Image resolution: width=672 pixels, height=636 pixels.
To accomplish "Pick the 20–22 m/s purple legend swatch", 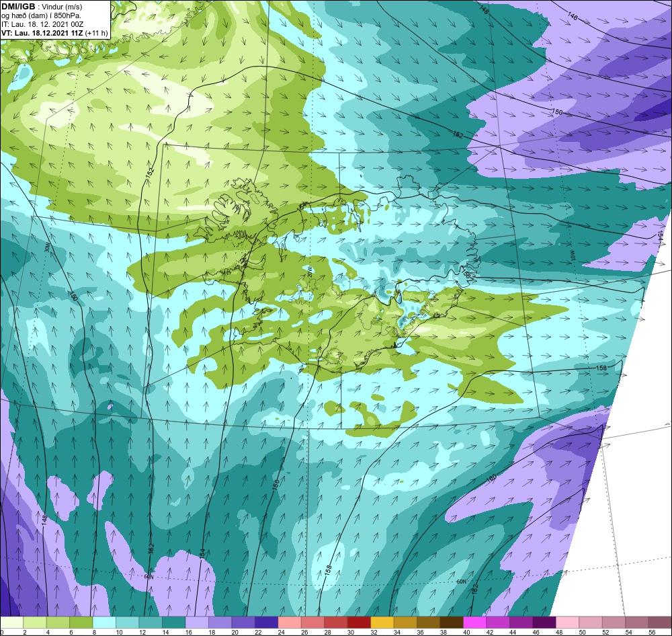I will click(x=243, y=623).
